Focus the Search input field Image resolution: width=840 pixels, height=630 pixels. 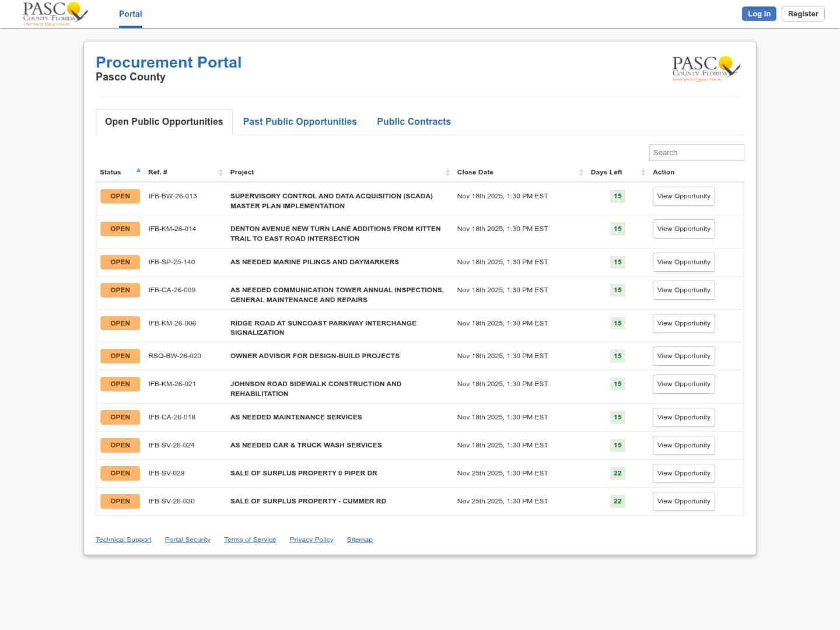pyautogui.click(x=696, y=153)
